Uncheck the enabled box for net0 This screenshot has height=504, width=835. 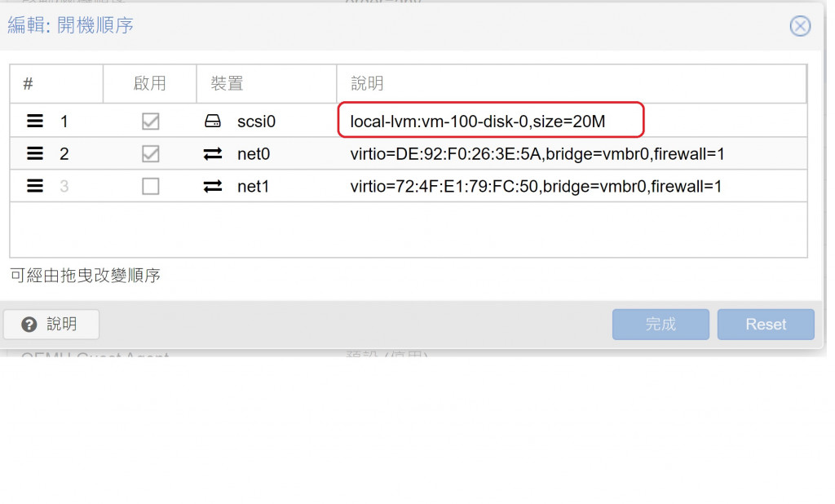tap(151, 154)
